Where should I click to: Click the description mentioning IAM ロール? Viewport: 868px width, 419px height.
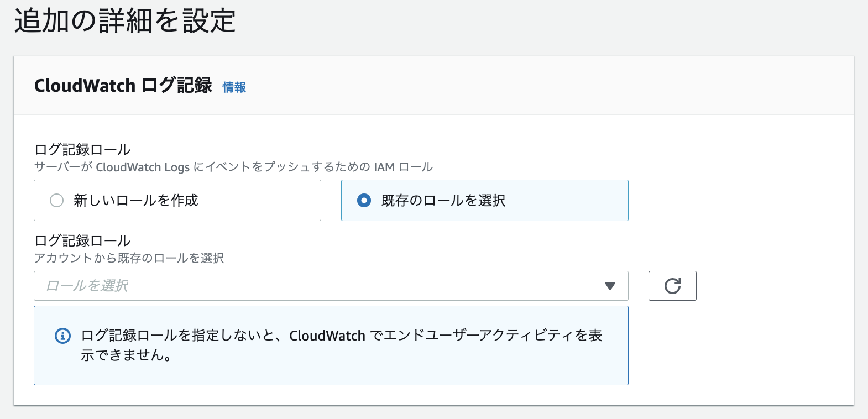click(x=233, y=167)
